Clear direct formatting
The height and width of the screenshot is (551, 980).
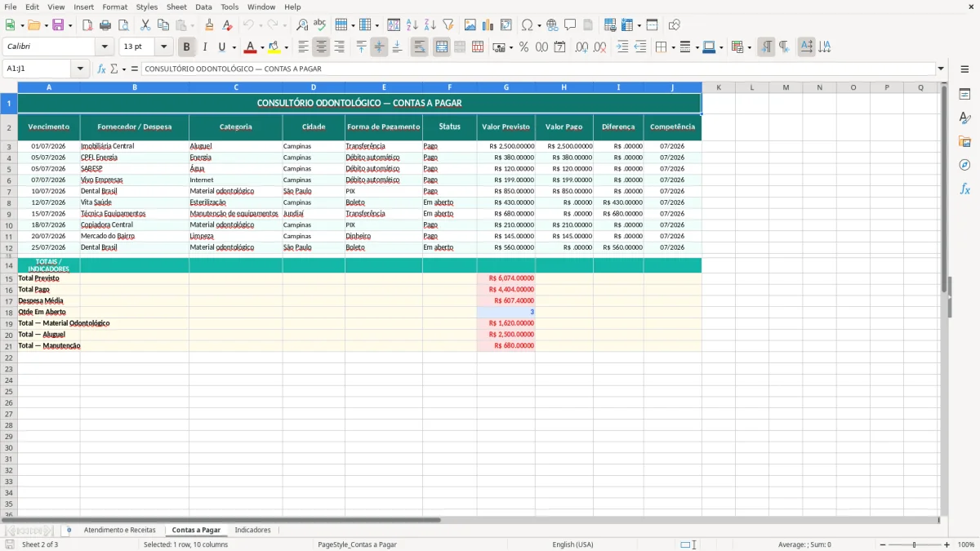tap(226, 25)
